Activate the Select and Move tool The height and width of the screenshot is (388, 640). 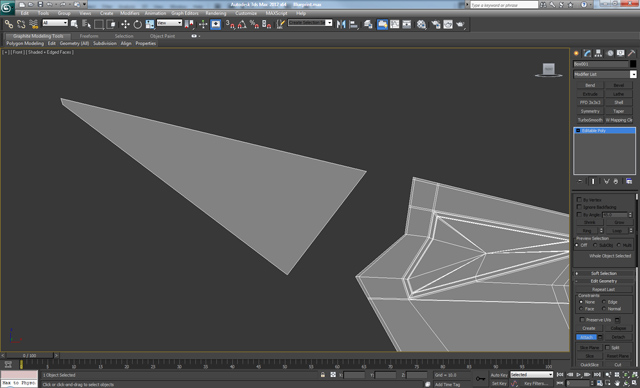125,24
